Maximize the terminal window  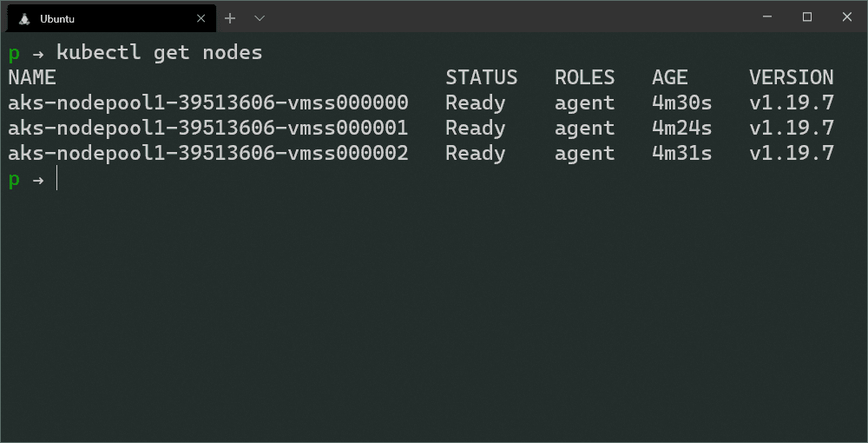(x=807, y=17)
